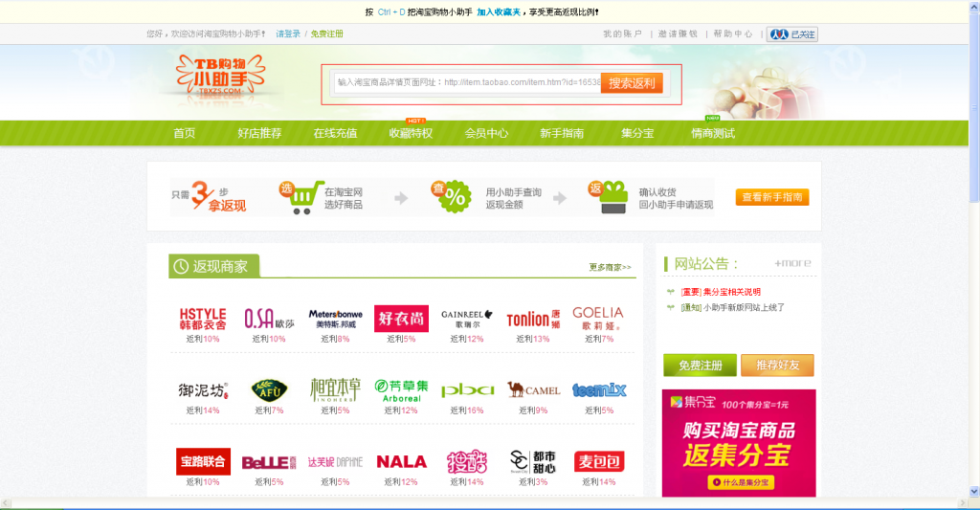Click the 好衣尚 red merchant logo
Screen dimensions: 980x510
tap(401, 319)
